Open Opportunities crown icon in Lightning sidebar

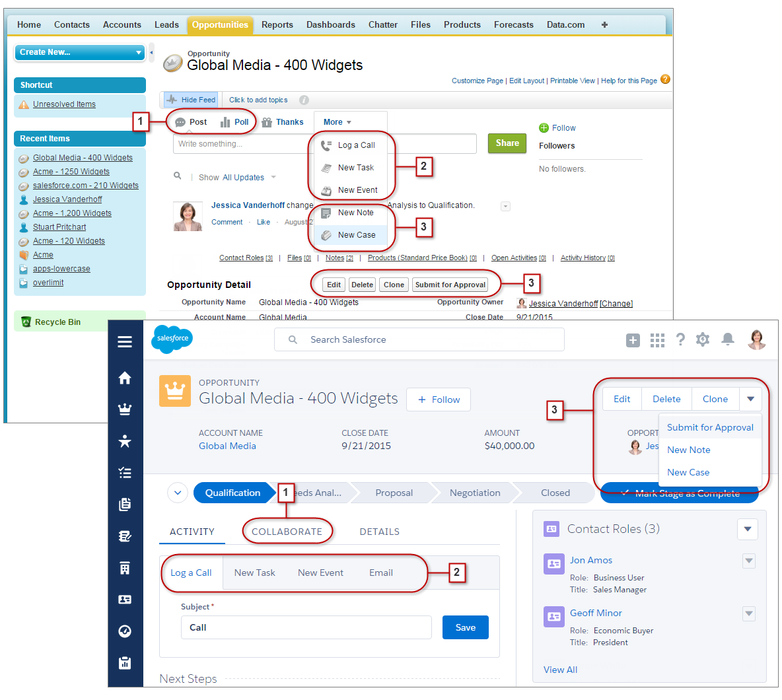[125, 410]
